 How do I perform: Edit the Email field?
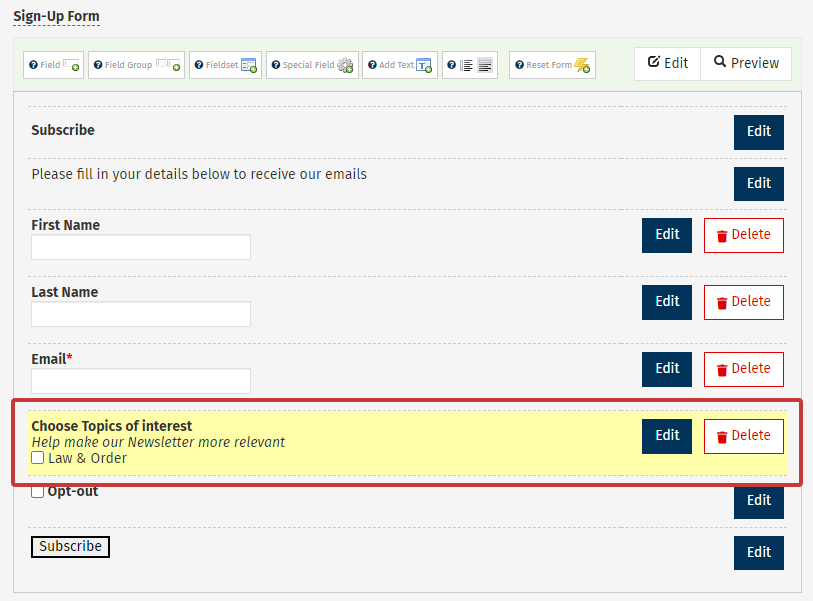[x=666, y=369]
